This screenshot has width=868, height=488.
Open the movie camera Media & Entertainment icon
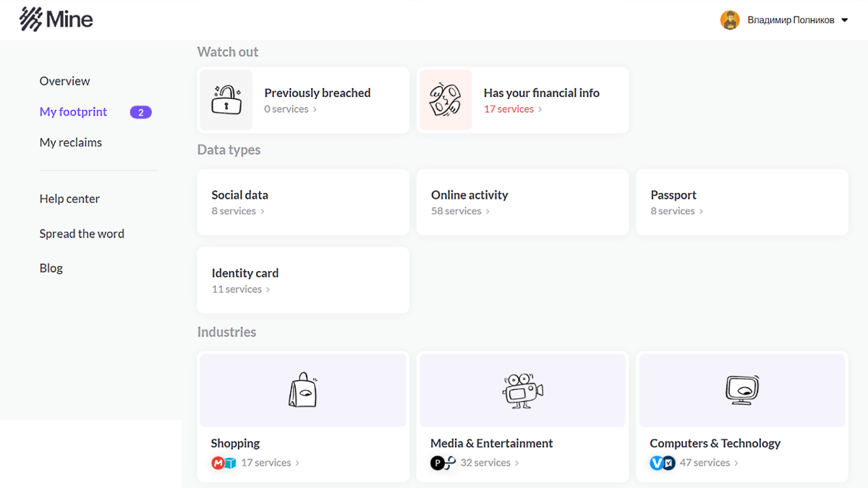coord(522,390)
